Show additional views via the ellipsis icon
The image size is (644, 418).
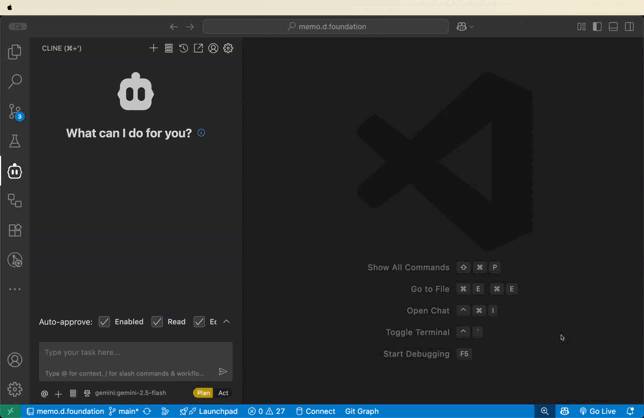[15, 289]
